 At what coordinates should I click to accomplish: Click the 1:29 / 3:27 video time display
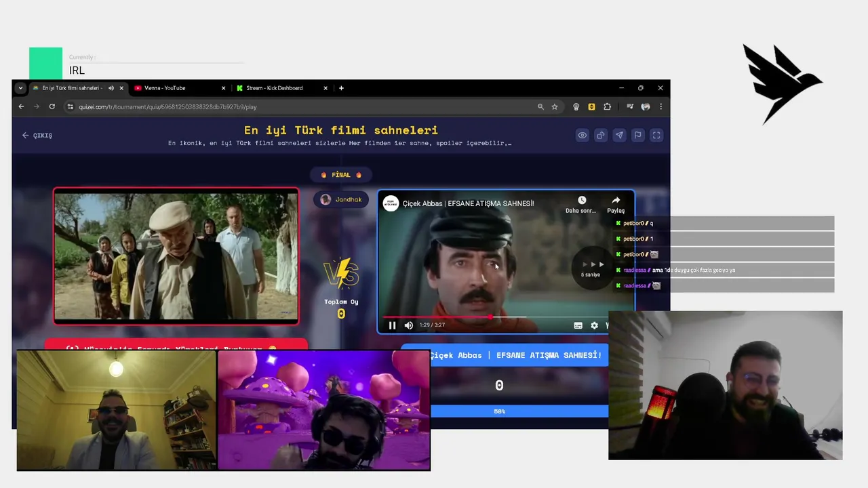click(432, 325)
